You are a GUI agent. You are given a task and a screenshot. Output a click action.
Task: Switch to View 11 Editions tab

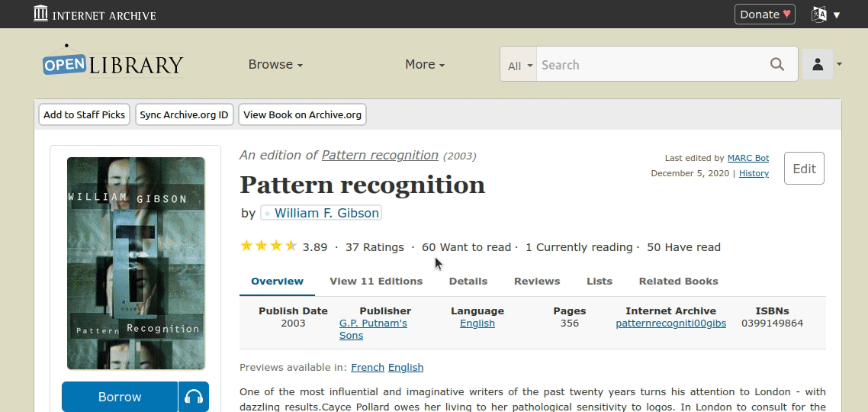pyautogui.click(x=376, y=282)
